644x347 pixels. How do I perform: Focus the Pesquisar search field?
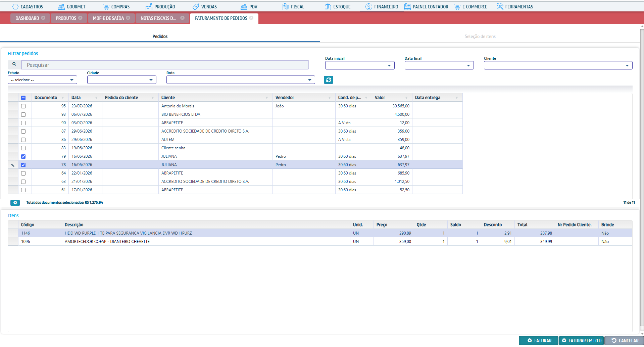tap(165, 65)
